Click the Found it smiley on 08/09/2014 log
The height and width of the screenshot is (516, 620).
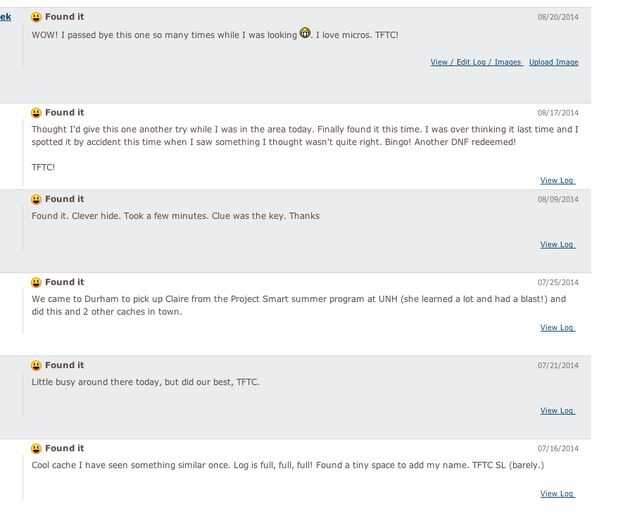pyautogui.click(x=37, y=199)
